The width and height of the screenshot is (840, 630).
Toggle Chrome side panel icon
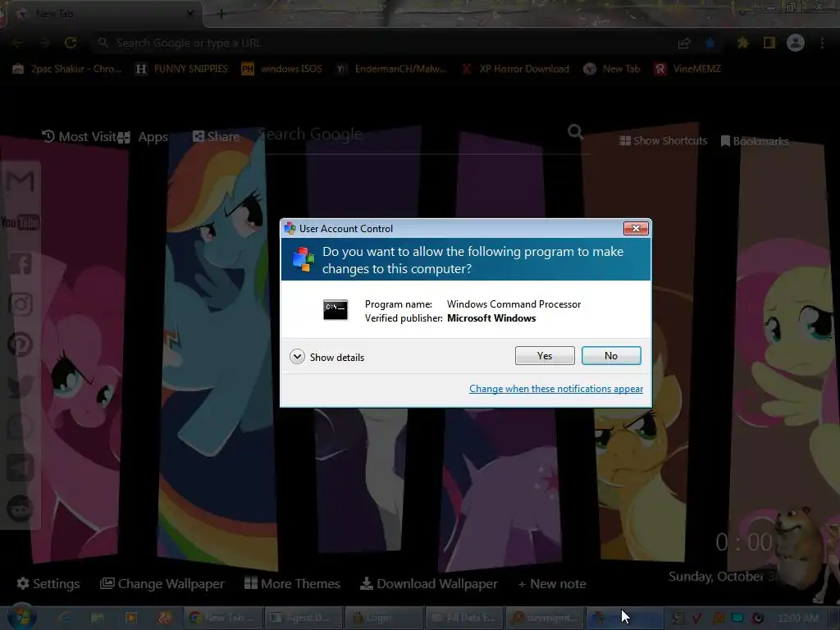[769, 43]
